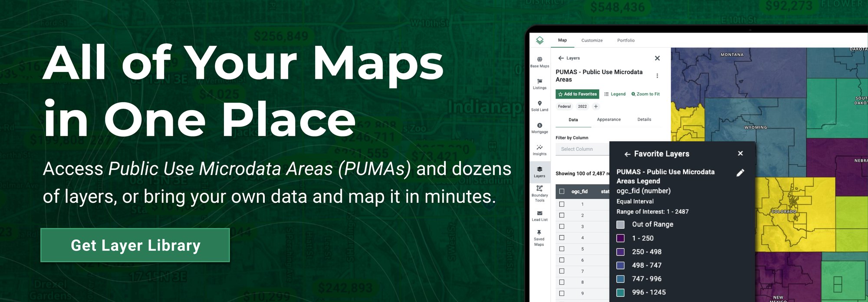Check the checkbox for row 1
868x302 pixels.
(x=562, y=204)
